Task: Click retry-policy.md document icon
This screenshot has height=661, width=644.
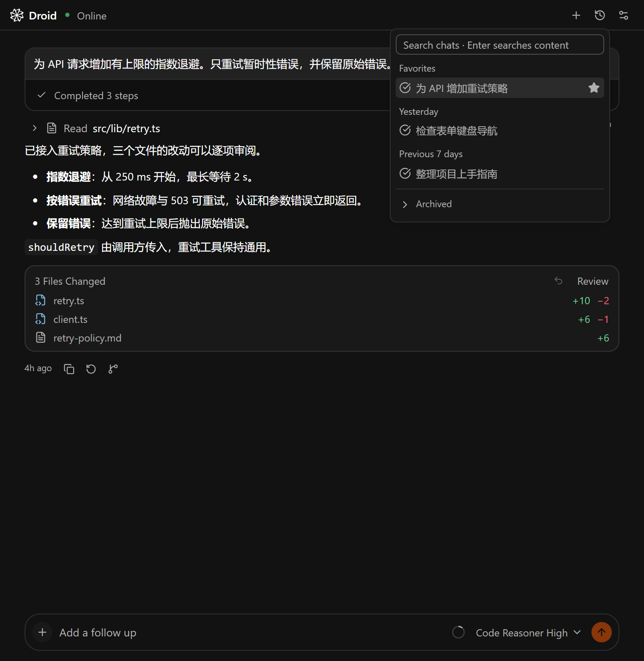Action: click(x=40, y=338)
